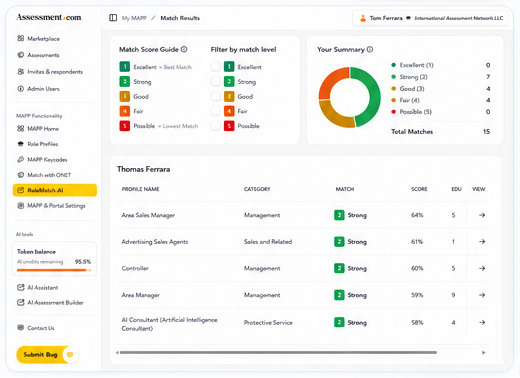The image size is (520, 378).
Task: Check the Strong filter checkbox
Action: tap(216, 81)
